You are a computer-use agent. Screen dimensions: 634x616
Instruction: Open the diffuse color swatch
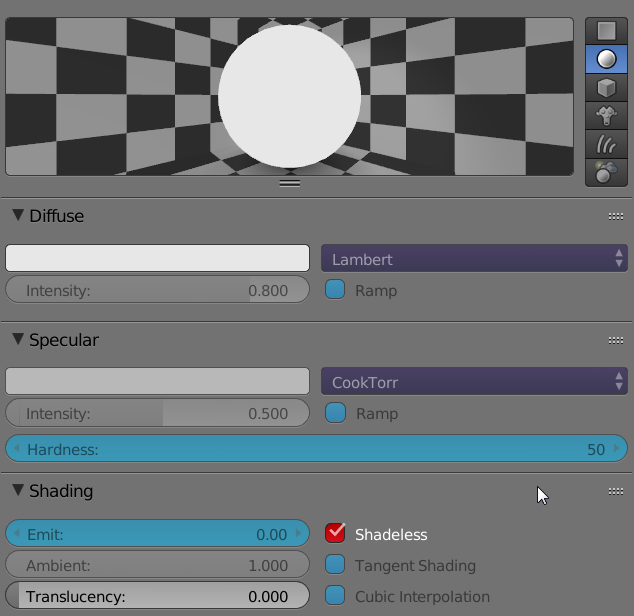[x=157, y=258]
